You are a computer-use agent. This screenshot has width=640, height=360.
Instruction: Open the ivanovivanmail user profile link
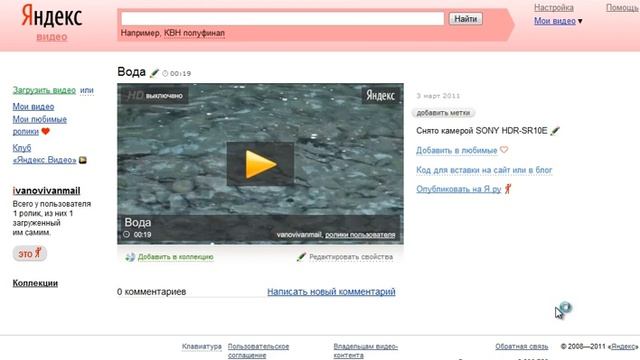coord(46,191)
